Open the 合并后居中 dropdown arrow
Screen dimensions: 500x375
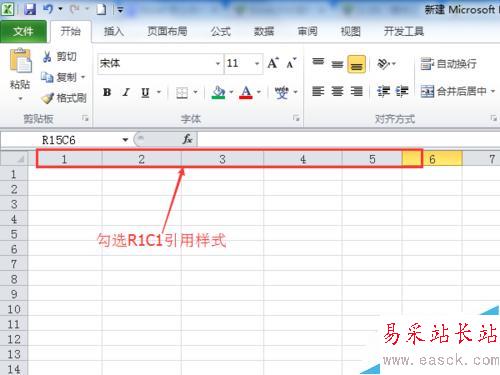(493, 91)
